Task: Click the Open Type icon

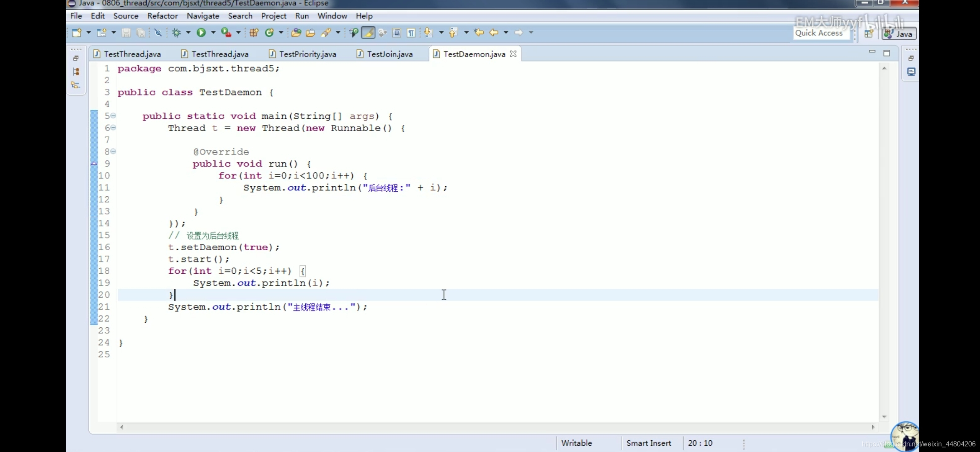Action: [x=297, y=33]
